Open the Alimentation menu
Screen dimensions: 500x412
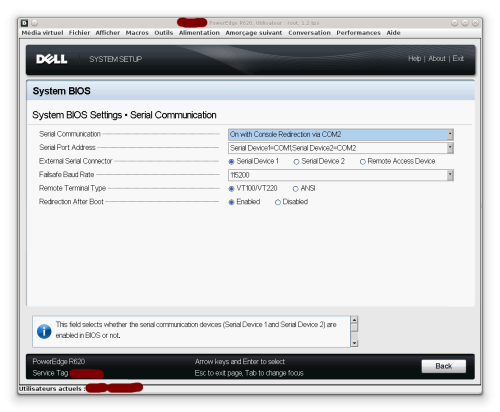[199, 33]
